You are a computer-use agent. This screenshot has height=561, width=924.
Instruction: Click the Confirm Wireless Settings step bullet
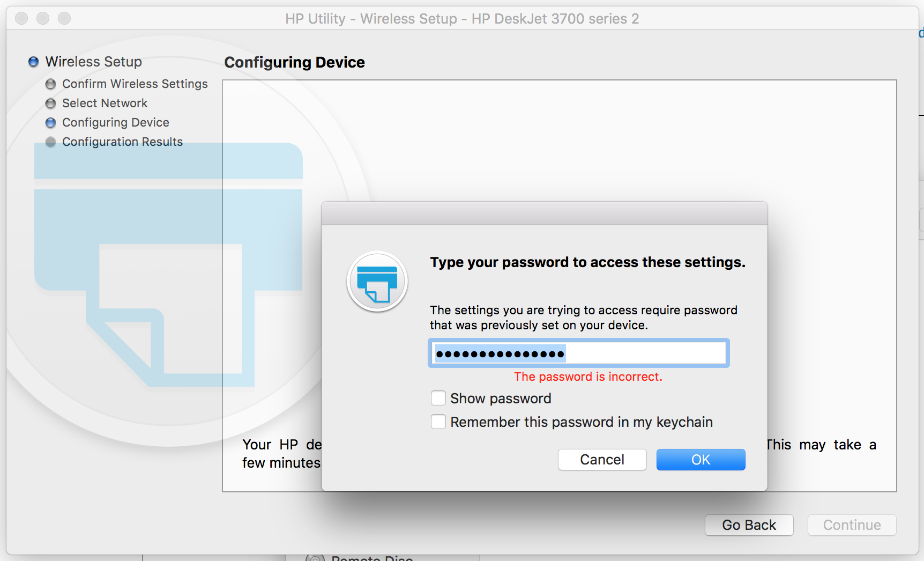click(x=50, y=84)
